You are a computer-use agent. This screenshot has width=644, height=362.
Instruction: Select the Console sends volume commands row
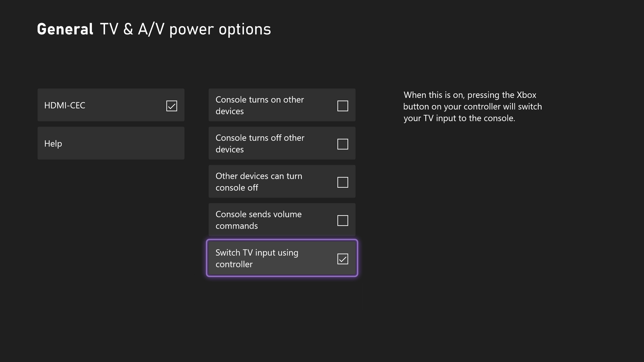282,220
